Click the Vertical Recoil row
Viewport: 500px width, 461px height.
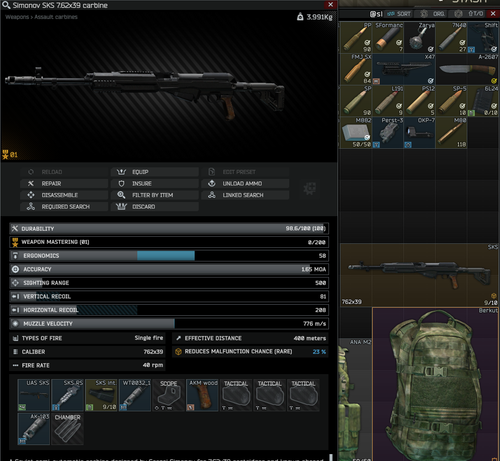[x=169, y=297]
